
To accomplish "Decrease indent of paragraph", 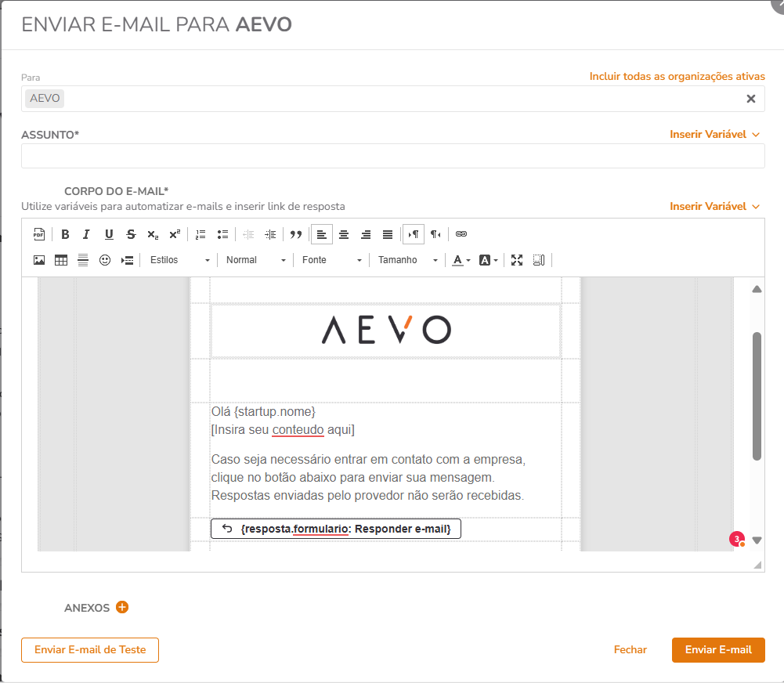I will click(248, 234).
